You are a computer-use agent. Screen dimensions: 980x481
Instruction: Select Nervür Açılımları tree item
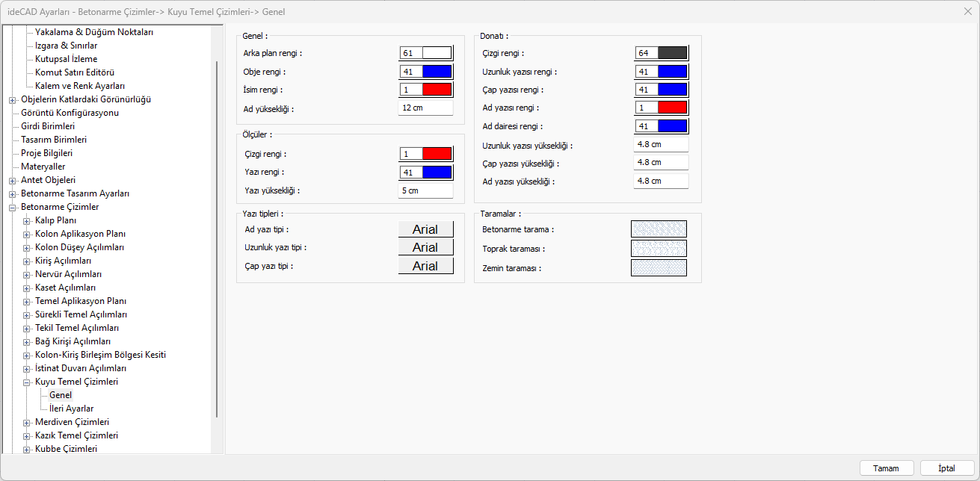[x=68, y=274]
